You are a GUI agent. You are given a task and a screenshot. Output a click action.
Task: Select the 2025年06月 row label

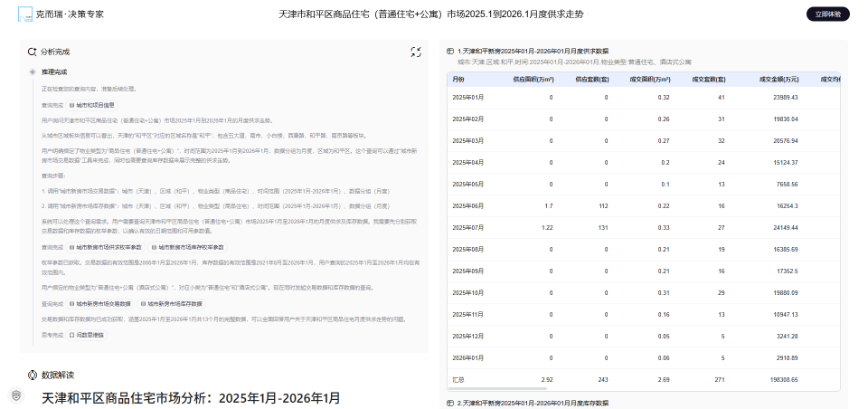pos(467,206)
